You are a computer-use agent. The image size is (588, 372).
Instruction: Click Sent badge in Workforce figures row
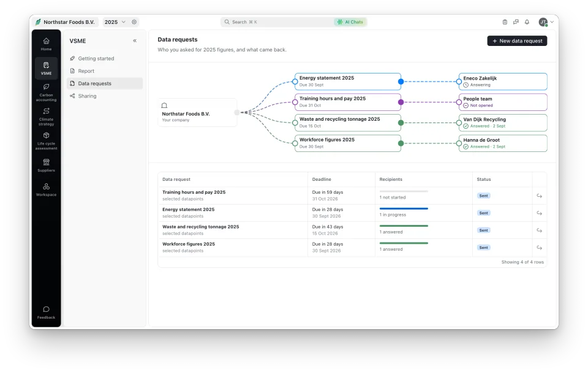click(484, 248)
